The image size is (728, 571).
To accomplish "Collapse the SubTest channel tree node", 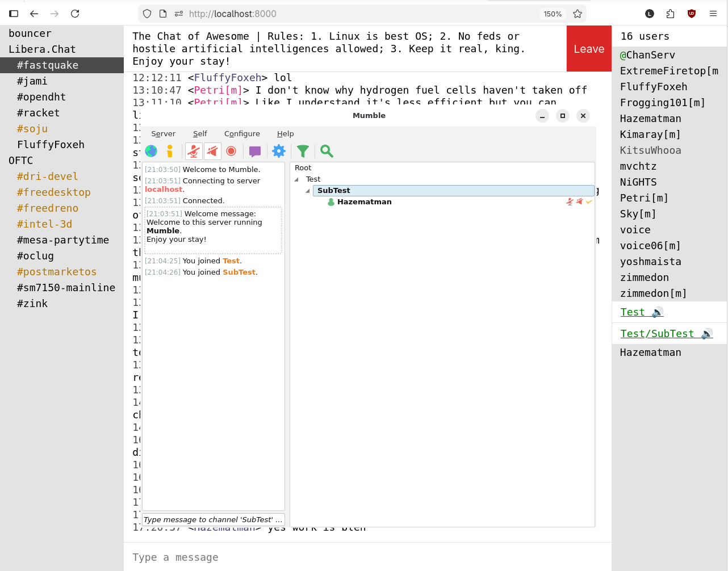I will [308, 191].
